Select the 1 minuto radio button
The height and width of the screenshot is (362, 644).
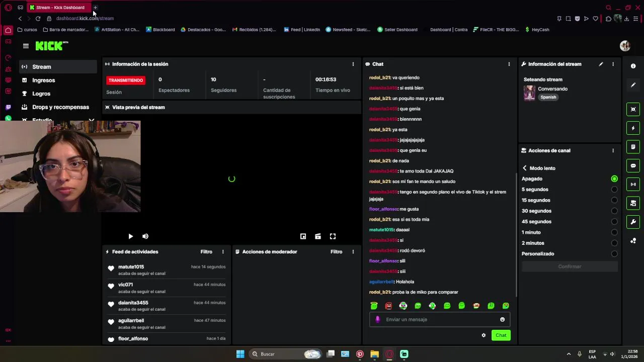614,232
